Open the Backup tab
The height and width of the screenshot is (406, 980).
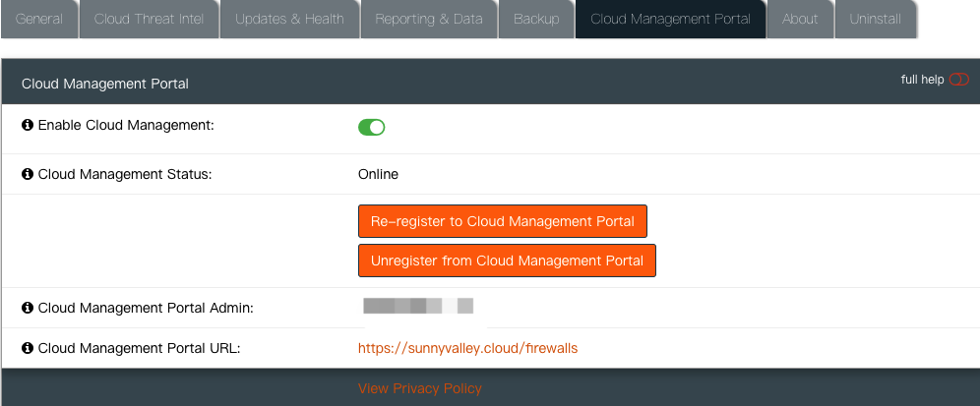tap(536, 20)
